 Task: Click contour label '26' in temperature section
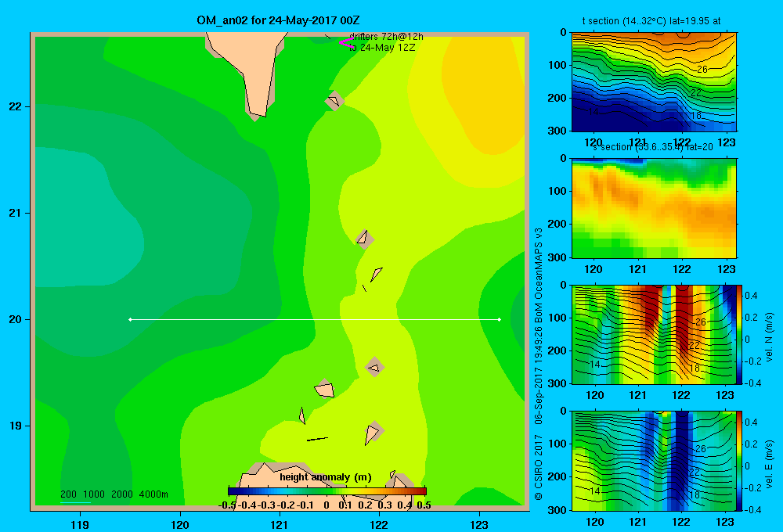coord(702,70)
